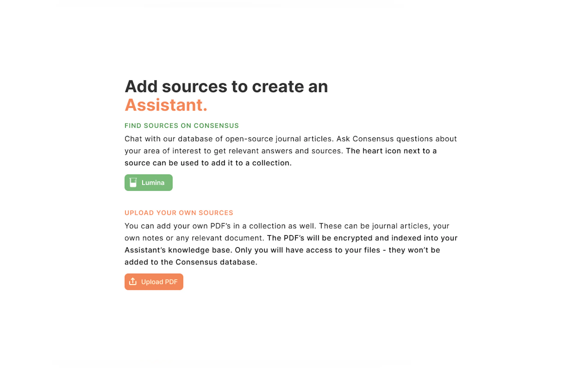Click the bold text "The PDF's will be encrypted"

tap(320, 238)
